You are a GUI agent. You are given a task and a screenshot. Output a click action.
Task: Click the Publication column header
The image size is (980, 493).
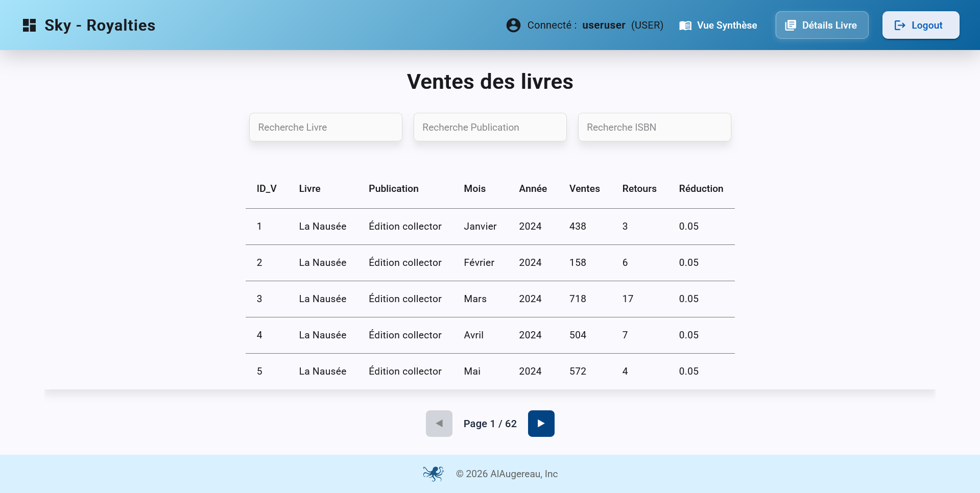click(394, 189)
